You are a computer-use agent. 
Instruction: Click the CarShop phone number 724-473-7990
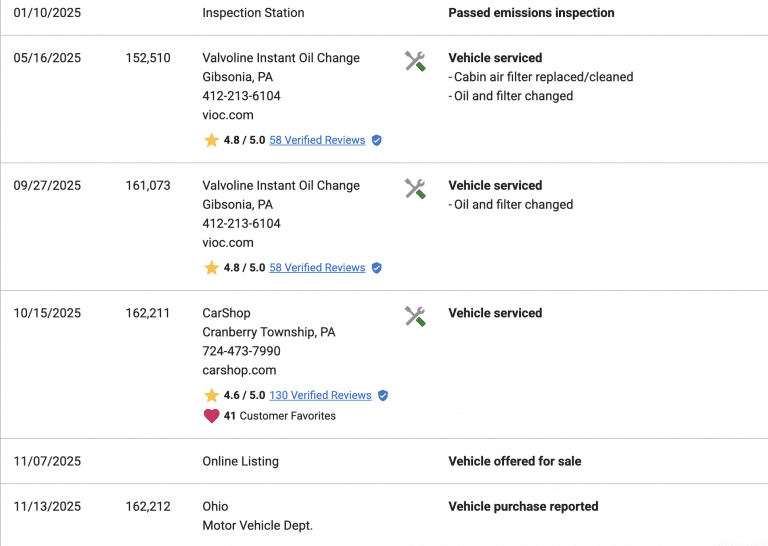[x=241, y=351]
